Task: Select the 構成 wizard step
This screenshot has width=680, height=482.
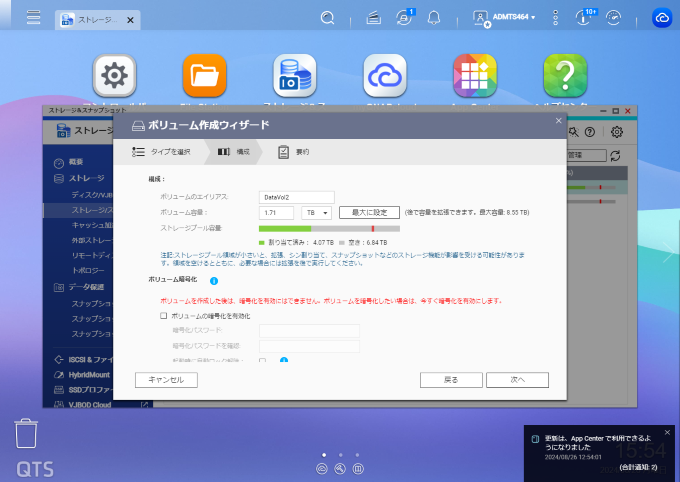Action: click(x=234, y=152)
